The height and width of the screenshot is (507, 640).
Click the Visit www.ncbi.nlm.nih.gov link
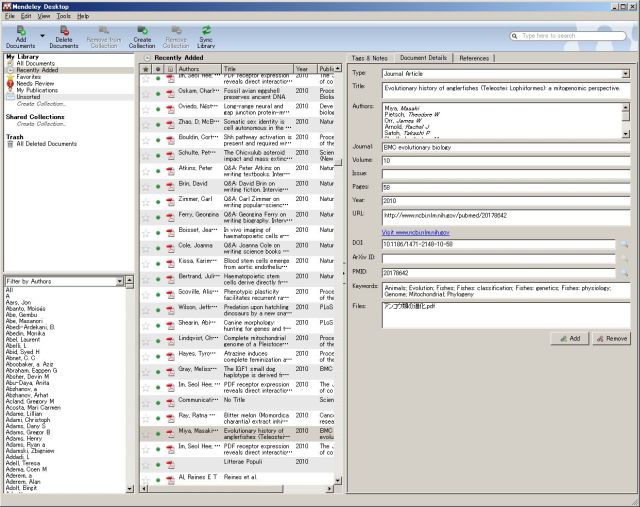point(416,232)
